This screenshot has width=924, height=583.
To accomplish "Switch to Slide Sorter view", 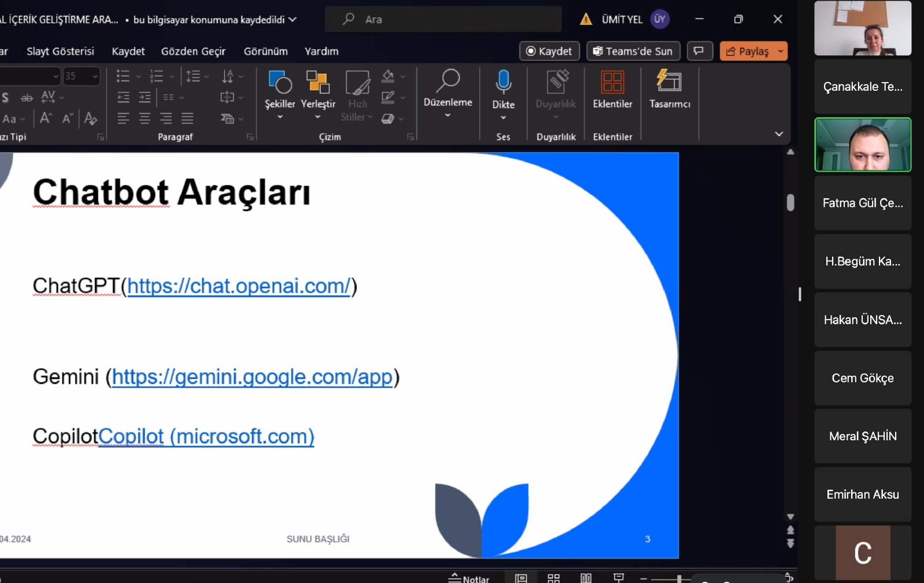I will tap(553, 578).
